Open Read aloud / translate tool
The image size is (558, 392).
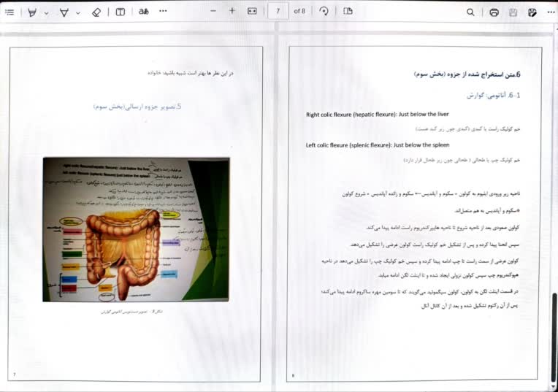point(143,12)
